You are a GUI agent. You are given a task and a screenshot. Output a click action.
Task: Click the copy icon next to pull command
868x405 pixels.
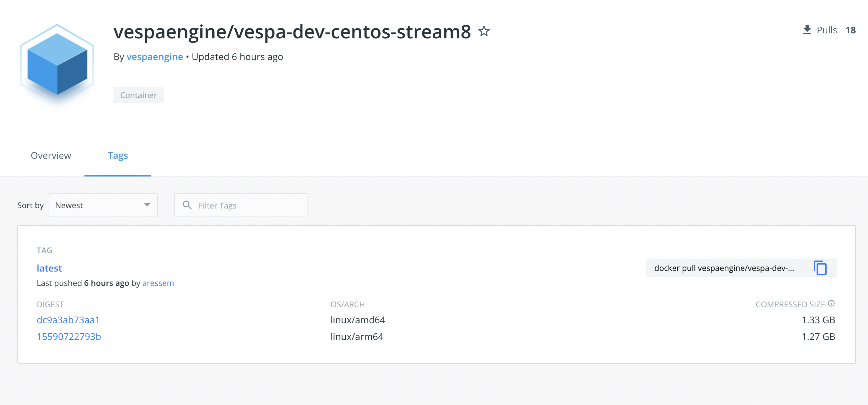(821, 268)
